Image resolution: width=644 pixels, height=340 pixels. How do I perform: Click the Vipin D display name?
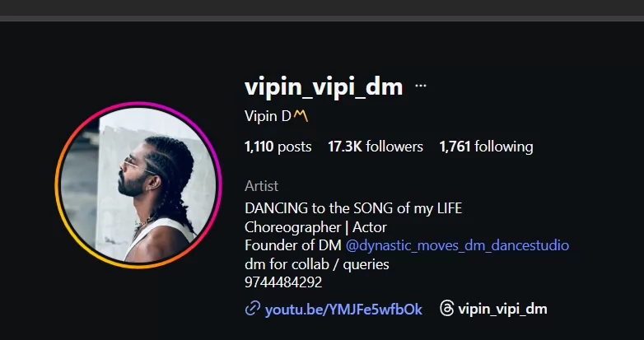[x=268, y=116]
